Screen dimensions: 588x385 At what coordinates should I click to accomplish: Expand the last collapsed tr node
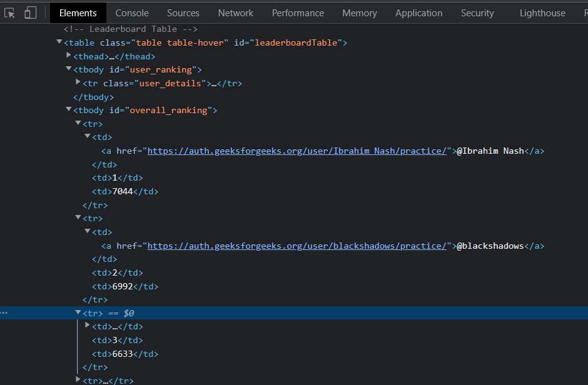pos(78,379)
